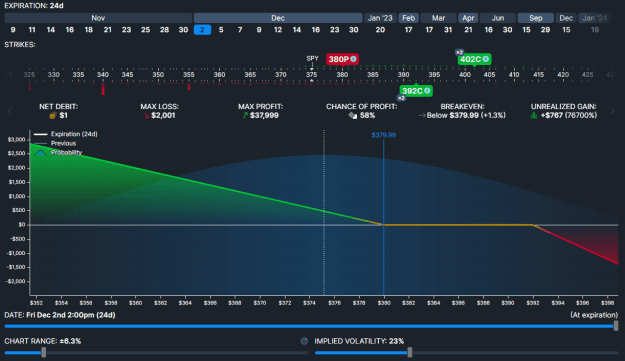Choose the Nov 28 expiration date
This screenshot has height=361, width=625.
pyautogui.click(x=164, y=30)
